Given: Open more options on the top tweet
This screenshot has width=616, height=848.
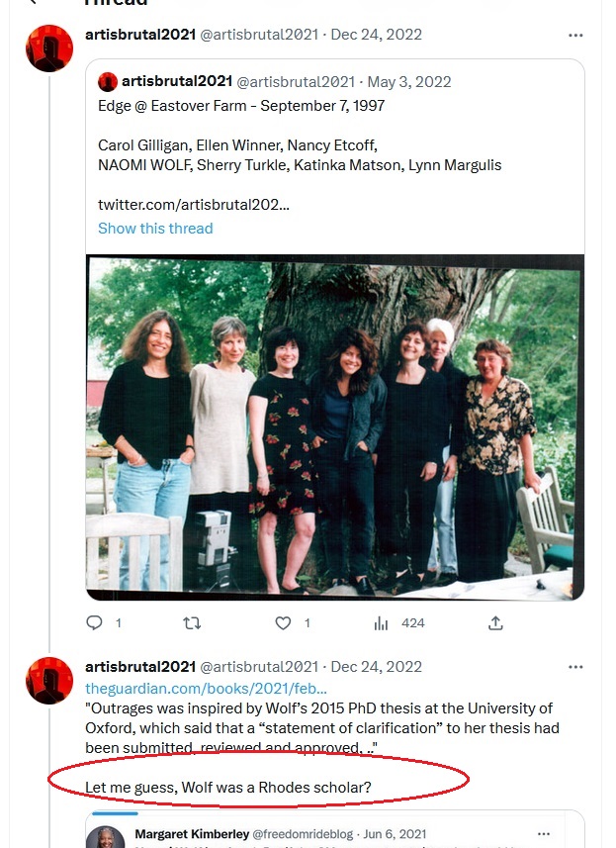Looking at the screenshot, I should coord(575,35).
